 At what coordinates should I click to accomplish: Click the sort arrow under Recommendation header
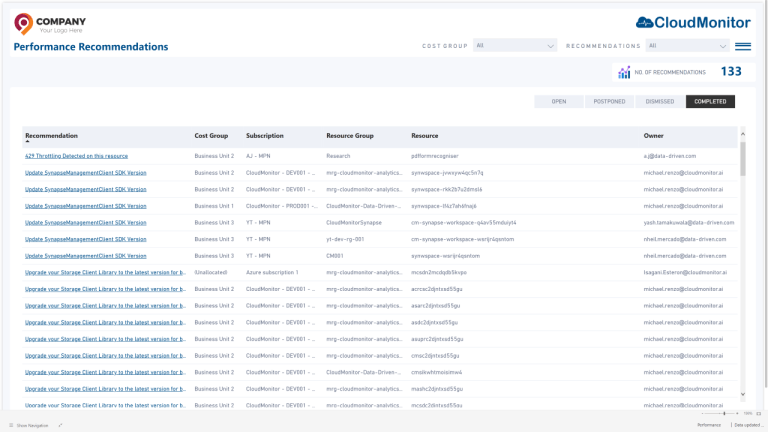tap(27, 142)
